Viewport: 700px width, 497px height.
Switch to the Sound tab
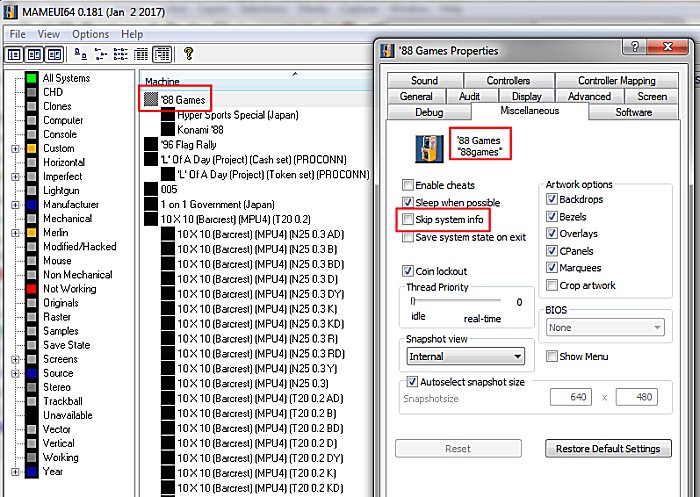pyautogui.click(x=425, y=80)
